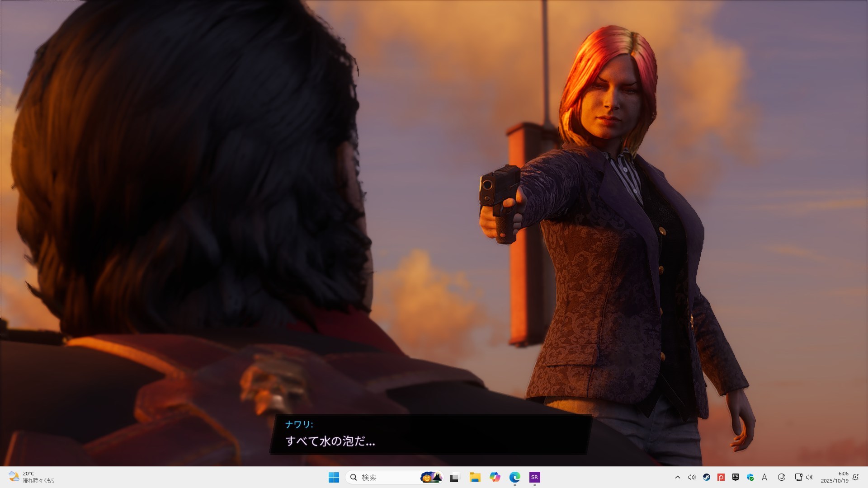Image resolution: width=868 pixels, height=488 pixels.
Task: Open File Explorer from the taskbar
Action: [x=475, y=477]
